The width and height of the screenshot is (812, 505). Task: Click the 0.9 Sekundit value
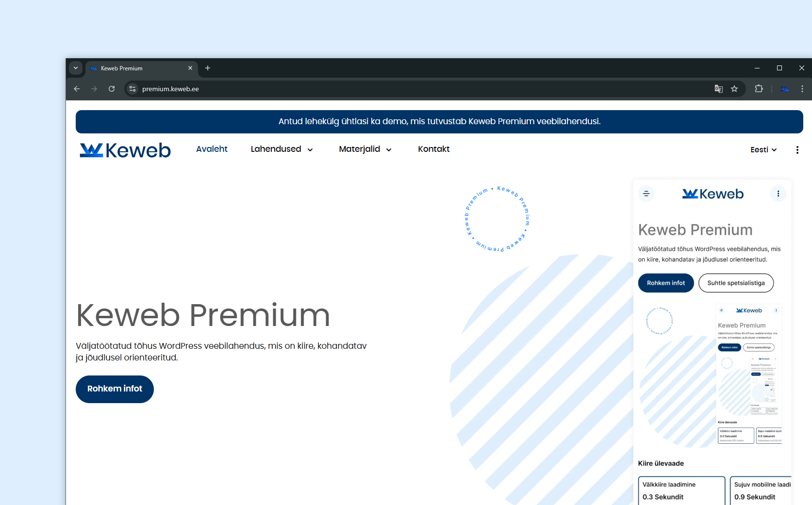(755, 497)
